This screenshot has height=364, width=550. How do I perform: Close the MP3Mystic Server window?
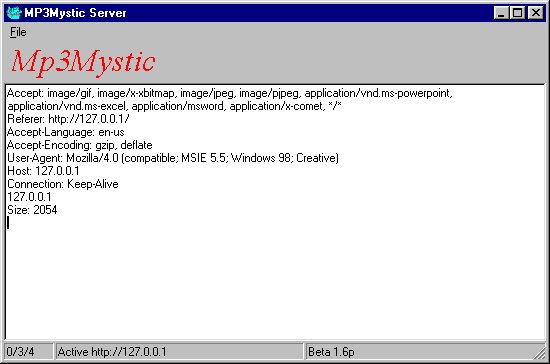pos(536,13)
